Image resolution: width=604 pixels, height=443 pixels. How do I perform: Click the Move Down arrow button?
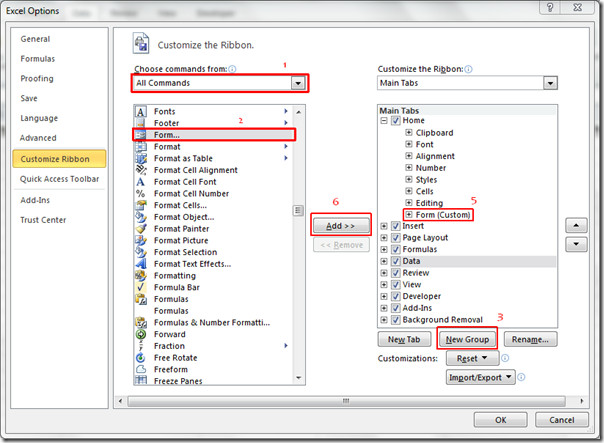point(576,244)
